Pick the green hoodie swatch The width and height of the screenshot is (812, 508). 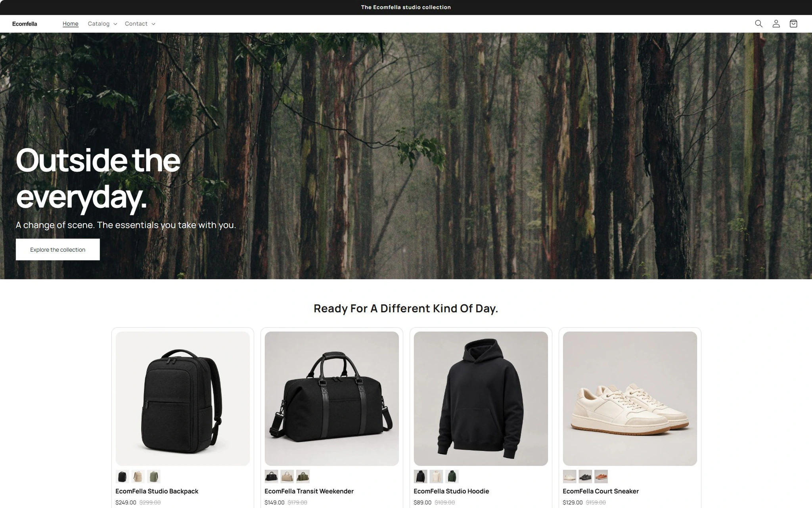(x=452, y=476)
